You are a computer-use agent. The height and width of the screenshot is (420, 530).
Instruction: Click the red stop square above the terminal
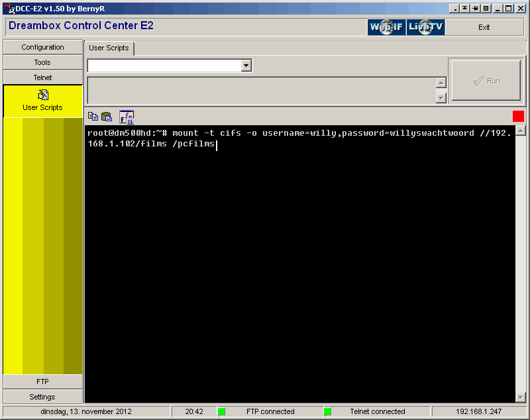click(x=518, y=116)
